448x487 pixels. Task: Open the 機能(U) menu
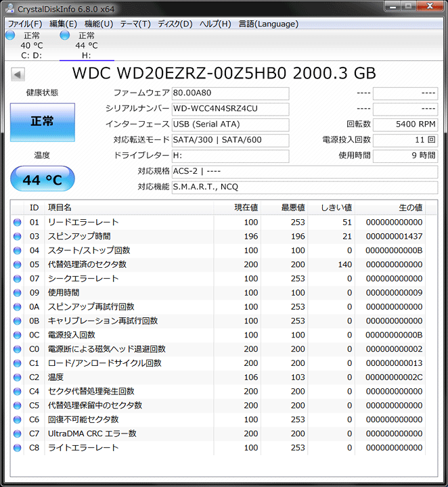tap(99, 24)
